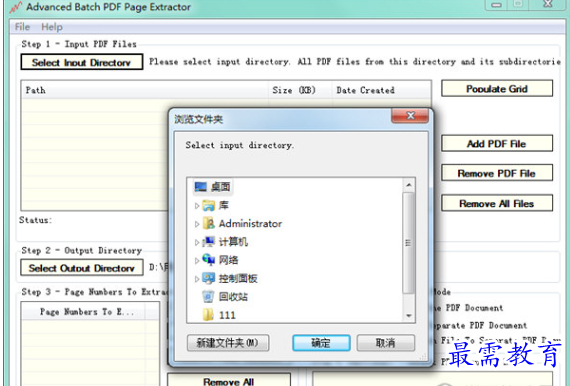This screenshot has height=386, width=570.
Task: Click Select Input Directory button
Action: (81, 62)
